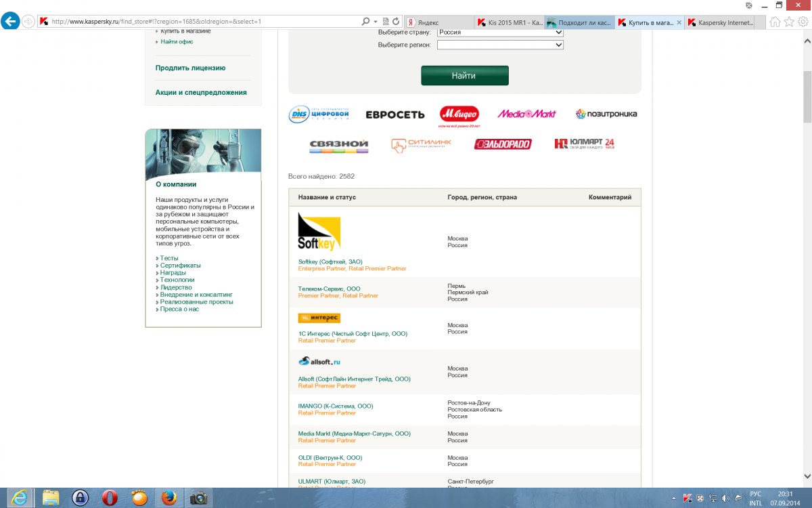
Task: Open the country dropdown showing Россия
Action: pos(500,32)
